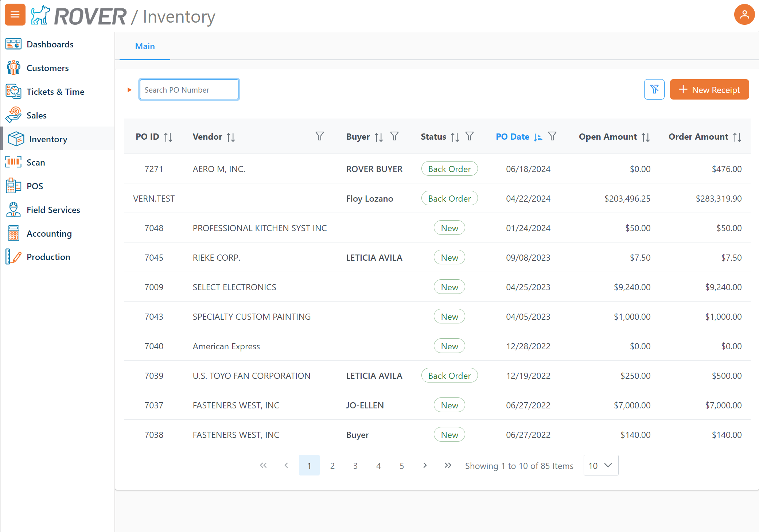Sort by the PO ID column arrows
Viewport: 759px width, 532px height.
click(x=168, y=137)
